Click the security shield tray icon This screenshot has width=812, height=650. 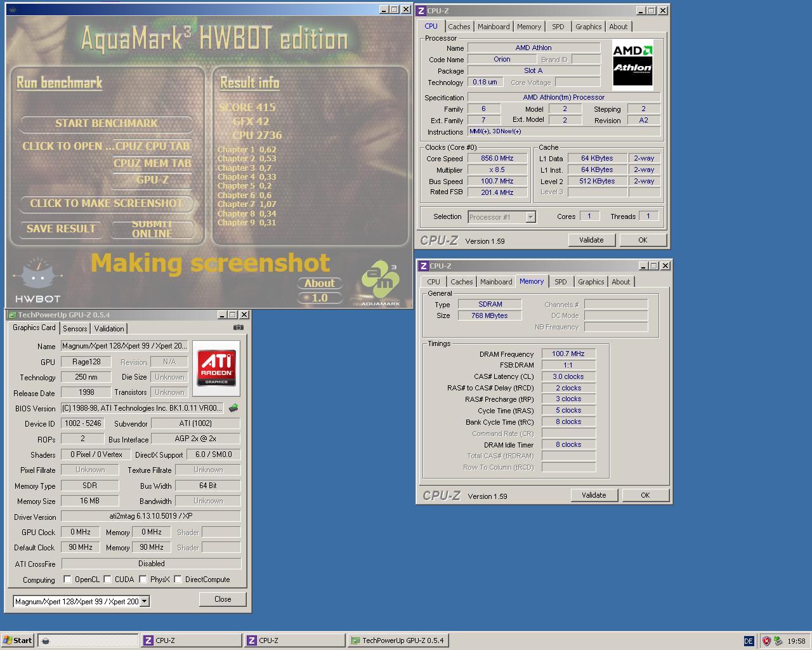pyautogui.click(x=766, y=641)
